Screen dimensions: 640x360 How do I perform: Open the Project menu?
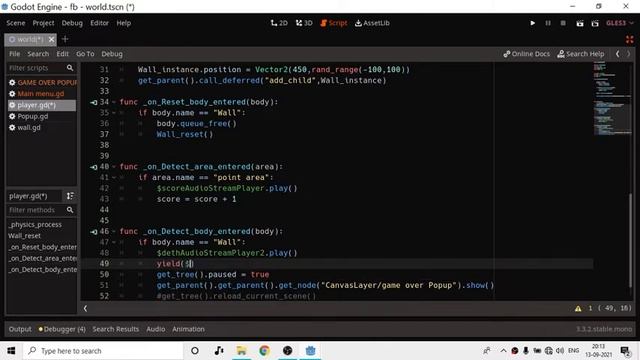tap(43, 23)
